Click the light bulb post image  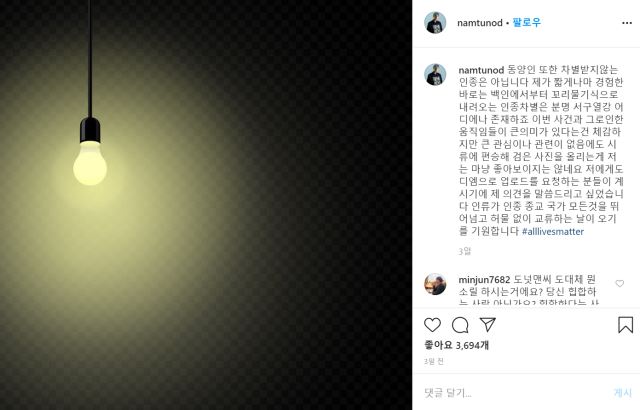click(x=206, y=205)
